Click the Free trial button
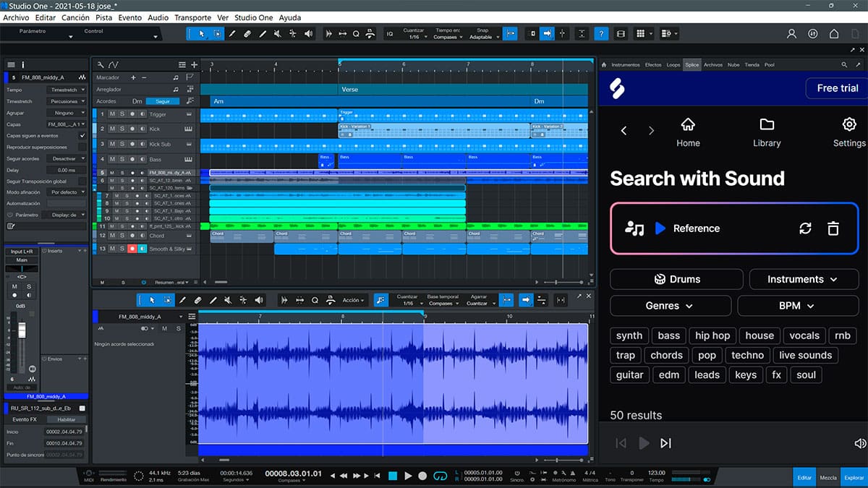Screen dimensions: 868x488 tap(838, 88)
